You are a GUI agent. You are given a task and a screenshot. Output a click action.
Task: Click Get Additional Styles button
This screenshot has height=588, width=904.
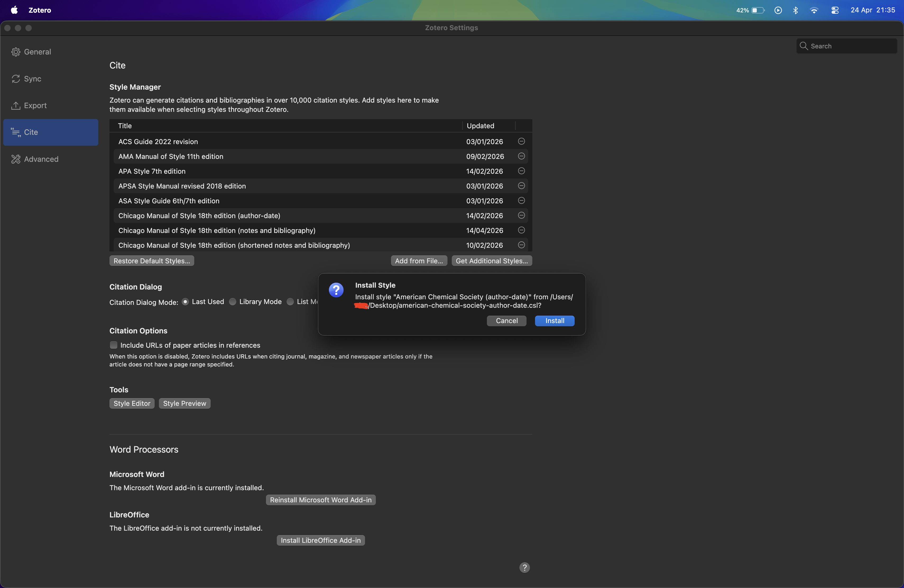(x=491, y=261)
